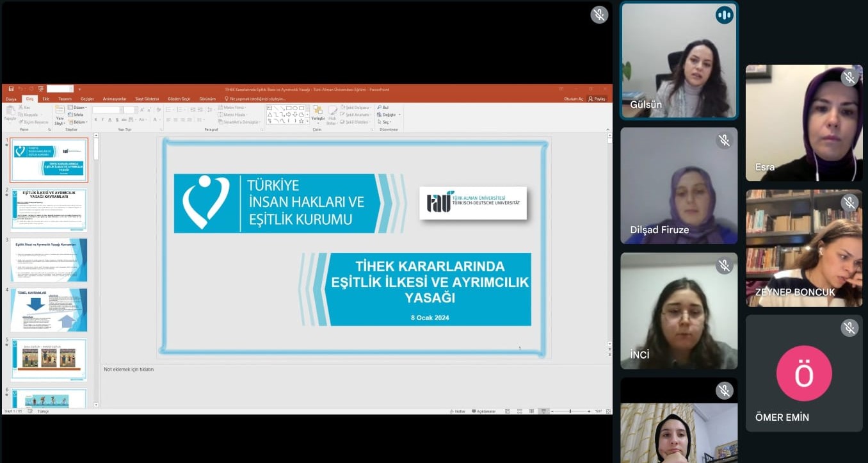This screenshot has width=868, height=463.
Task: Click Gülsün's participant video tile
Action: (x=679, y=61)
